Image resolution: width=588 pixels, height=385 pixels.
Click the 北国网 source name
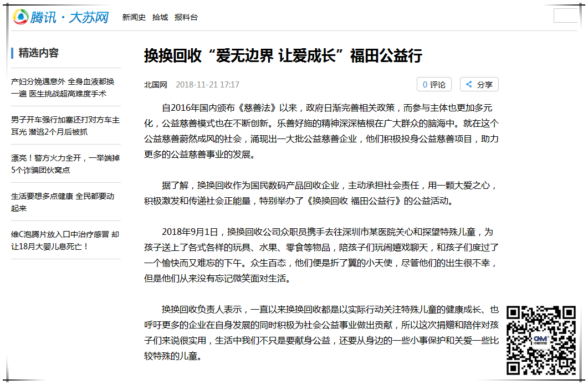pyautogui.click(x=156, y=85)
